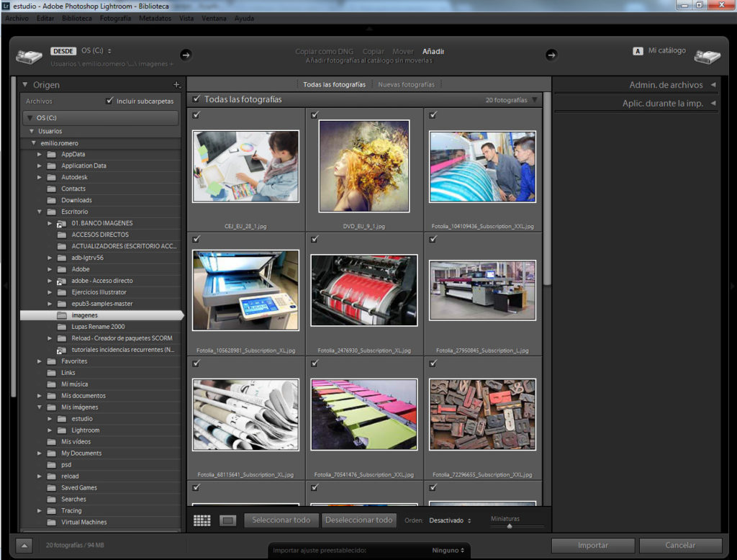Viewport: 737px width, 560px height.
Task: Click the destination arrow before Mi catálogo
Action: (551, 55)
